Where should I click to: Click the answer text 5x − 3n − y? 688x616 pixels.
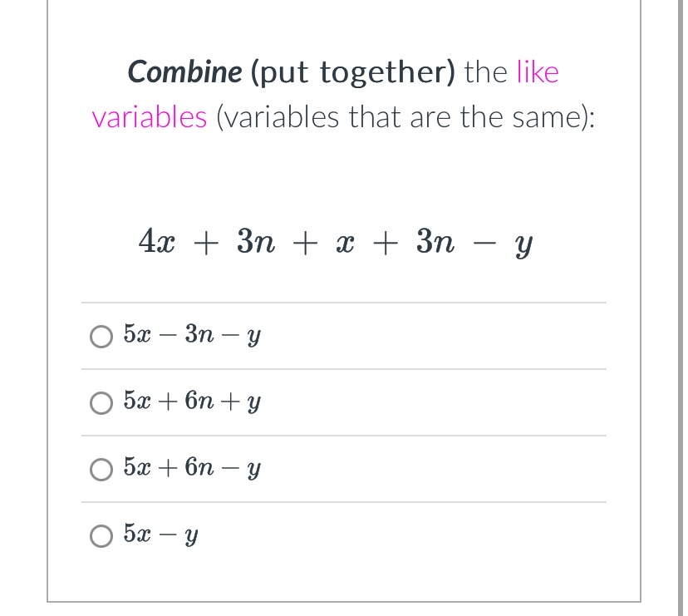[x=192, y=334]
